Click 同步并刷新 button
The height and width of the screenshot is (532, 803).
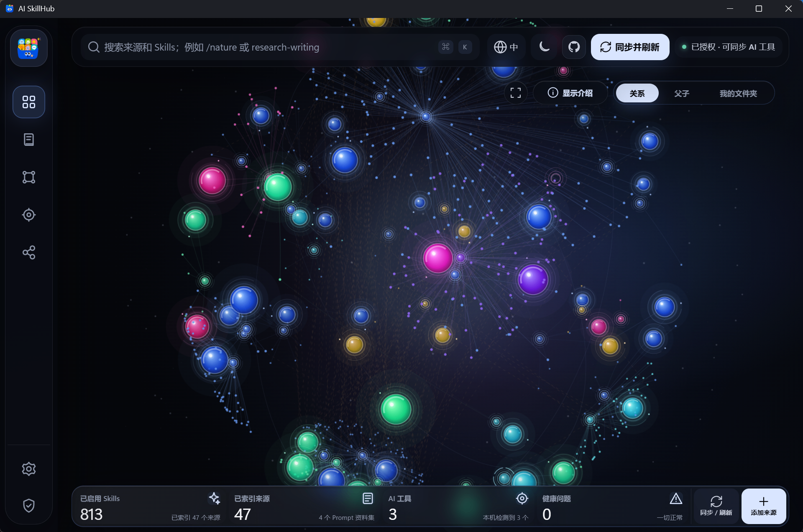(630, 47)
